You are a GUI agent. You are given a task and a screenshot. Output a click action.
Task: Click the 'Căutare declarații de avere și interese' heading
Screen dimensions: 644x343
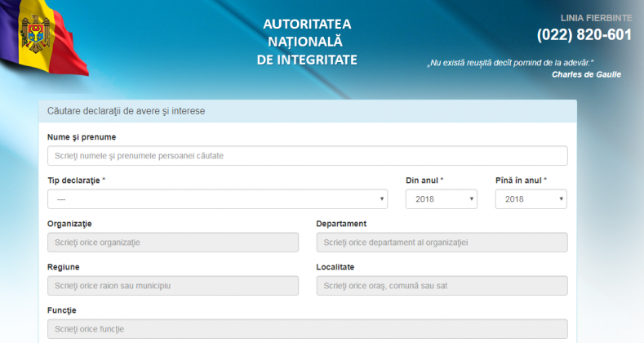126,111
